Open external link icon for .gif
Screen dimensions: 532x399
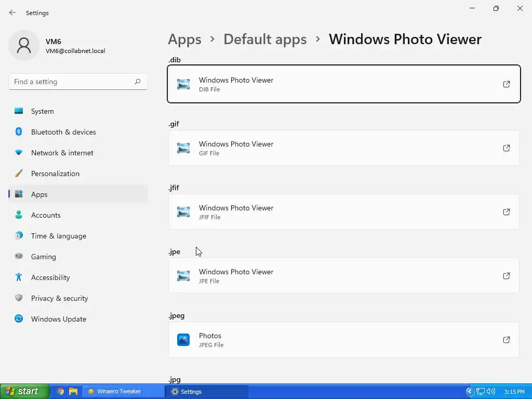click(x=506, y=148)
